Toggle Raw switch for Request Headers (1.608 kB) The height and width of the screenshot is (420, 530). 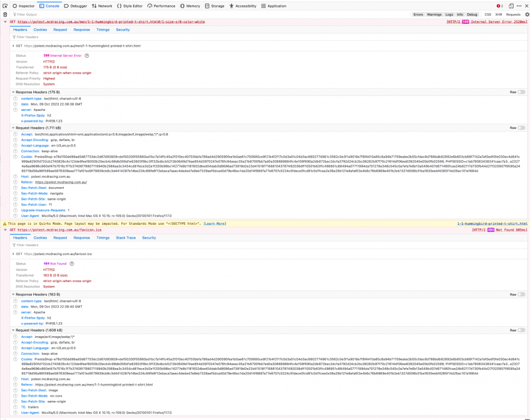(521, 330)
